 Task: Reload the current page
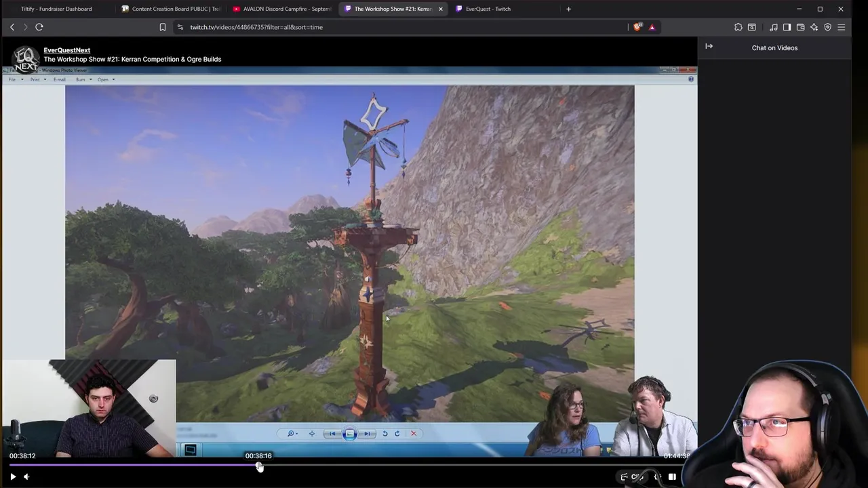tap(39, 27)
